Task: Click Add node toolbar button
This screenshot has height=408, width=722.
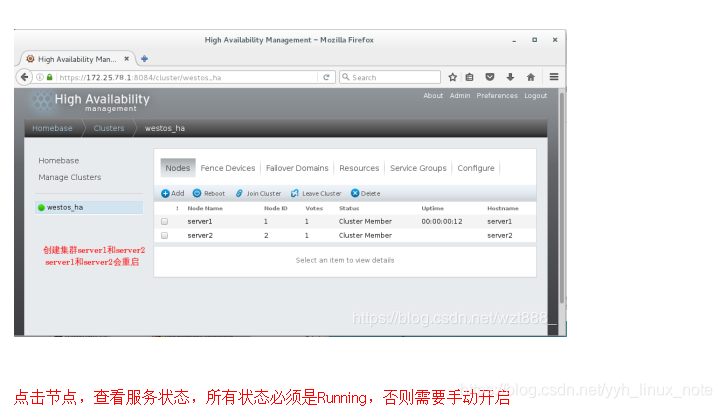Action: (x=173, y=193)
